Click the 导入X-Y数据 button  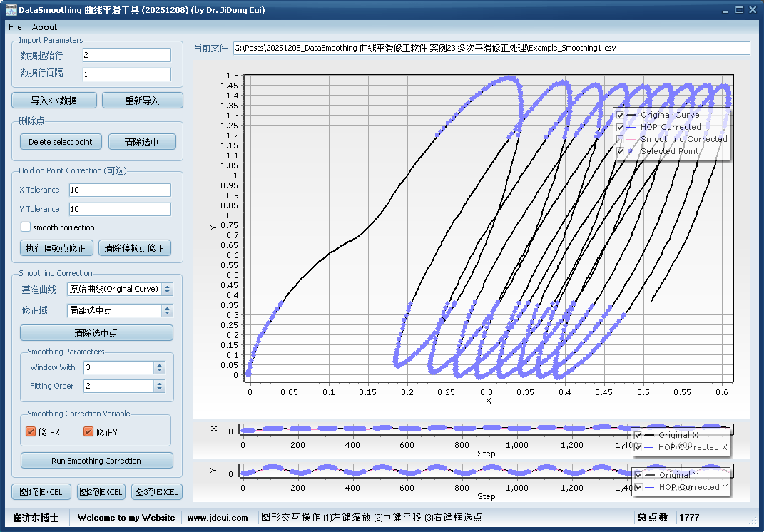54,101
